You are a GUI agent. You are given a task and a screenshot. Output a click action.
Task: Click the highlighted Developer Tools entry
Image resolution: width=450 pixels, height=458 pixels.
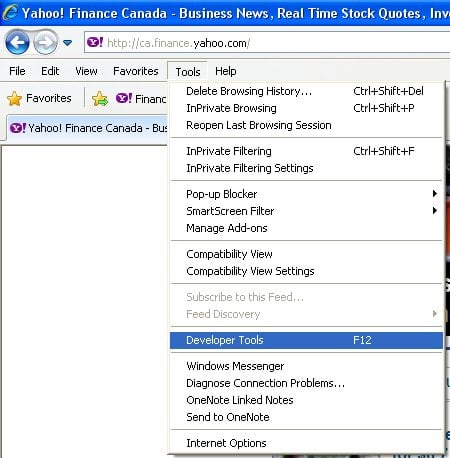307,340
